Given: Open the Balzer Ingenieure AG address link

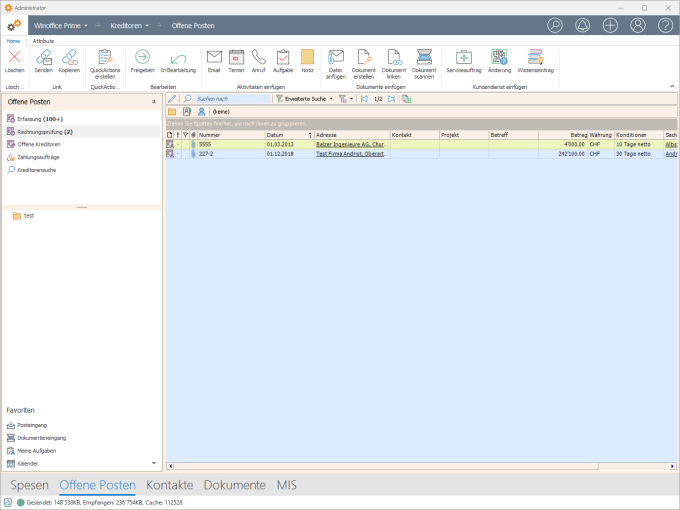Looking at the screenshot, I should coord(350,144).
